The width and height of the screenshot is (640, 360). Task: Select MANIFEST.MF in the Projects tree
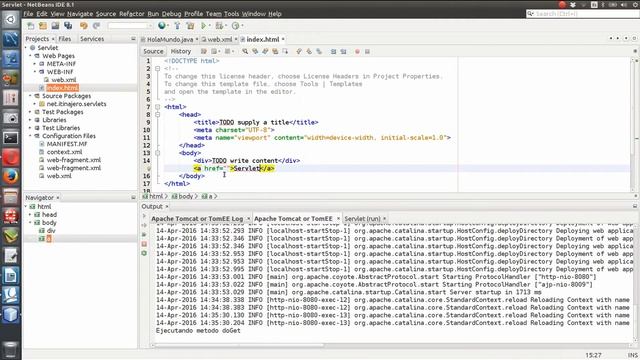click(67, 144)
